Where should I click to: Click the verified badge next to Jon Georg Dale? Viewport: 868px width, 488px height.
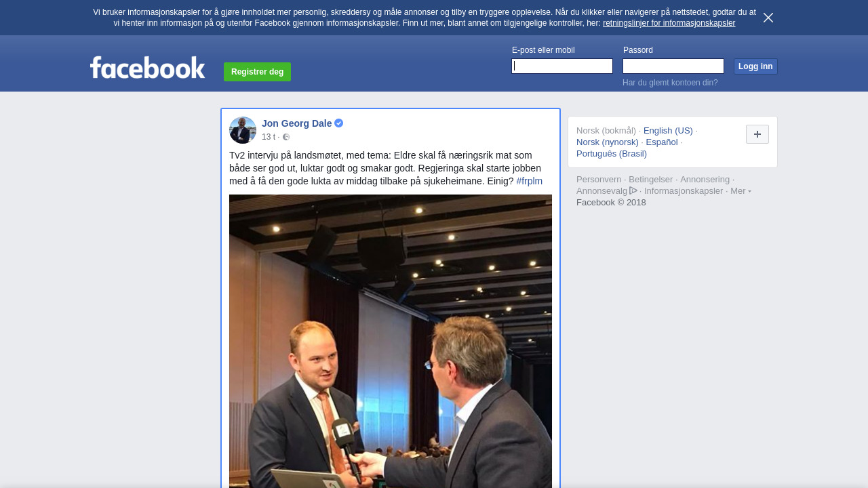click(x=339, y=123)
